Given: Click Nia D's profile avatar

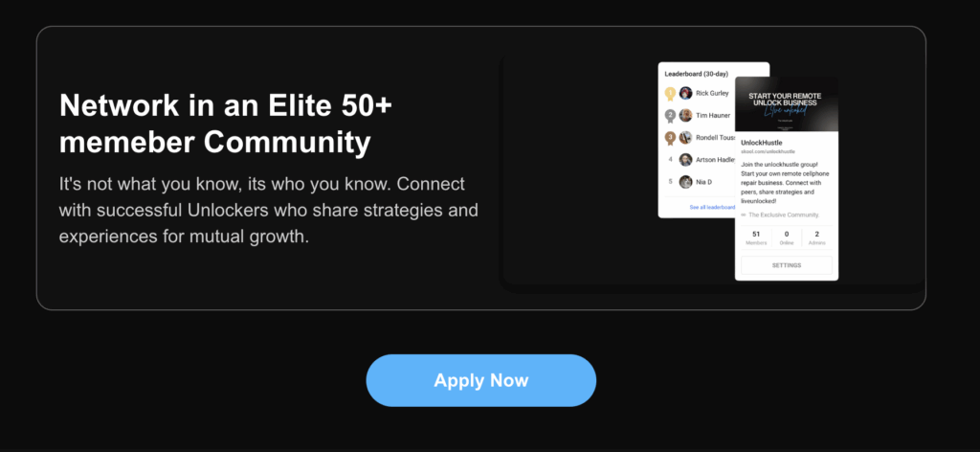Looking at the screenshot, I should [685, 182].
